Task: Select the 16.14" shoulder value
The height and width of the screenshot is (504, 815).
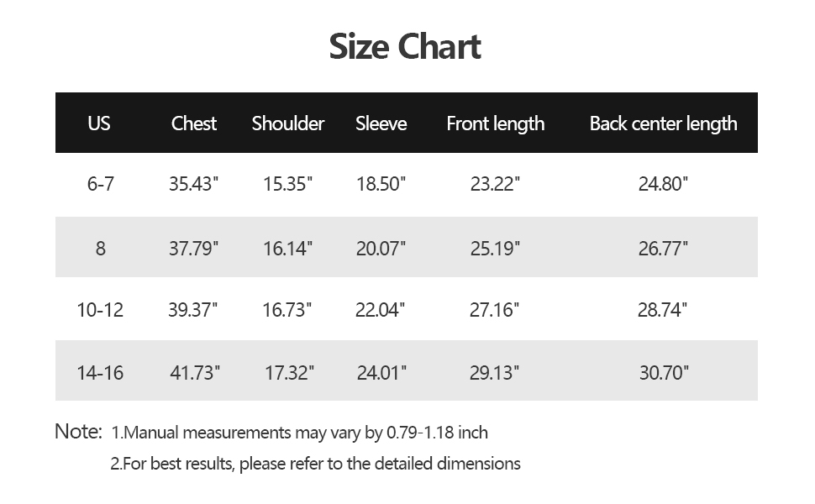Action: point(287,249)
